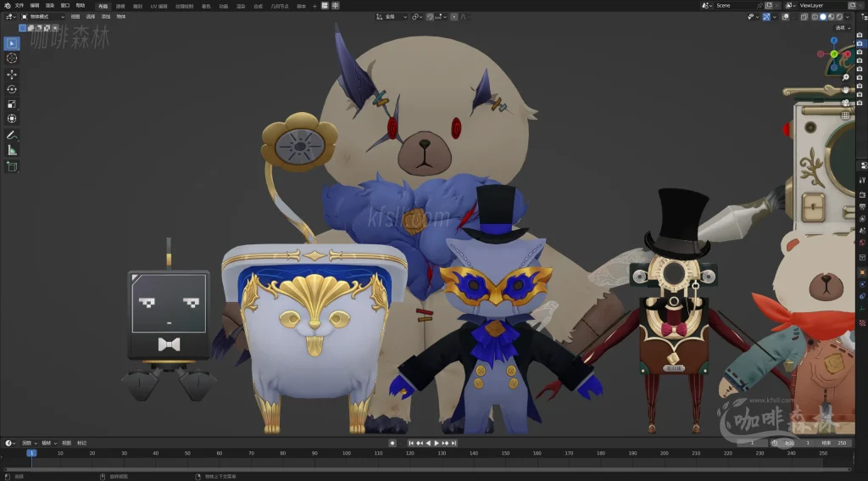Click the end frame 250 field
868x481 pixels.
(835, 443)
